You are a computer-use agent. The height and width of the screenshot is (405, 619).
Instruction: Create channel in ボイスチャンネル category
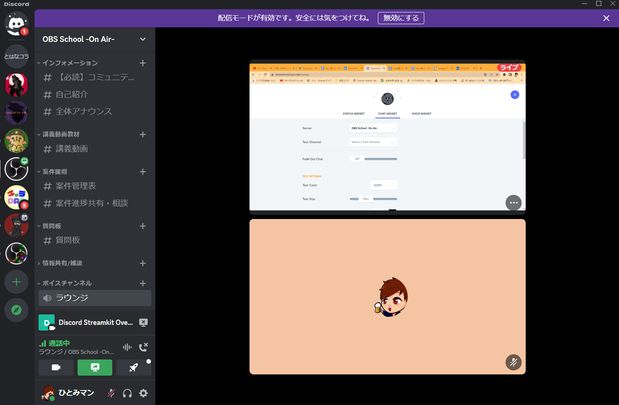[x=143, y=283]
